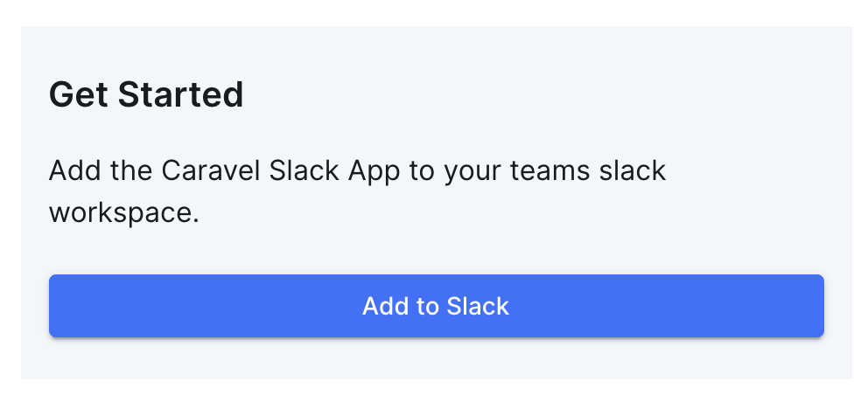Viewport: 868px width, 402px height.
Task: Click the "Slack" word on the blue button
Action: coord(478,307)
